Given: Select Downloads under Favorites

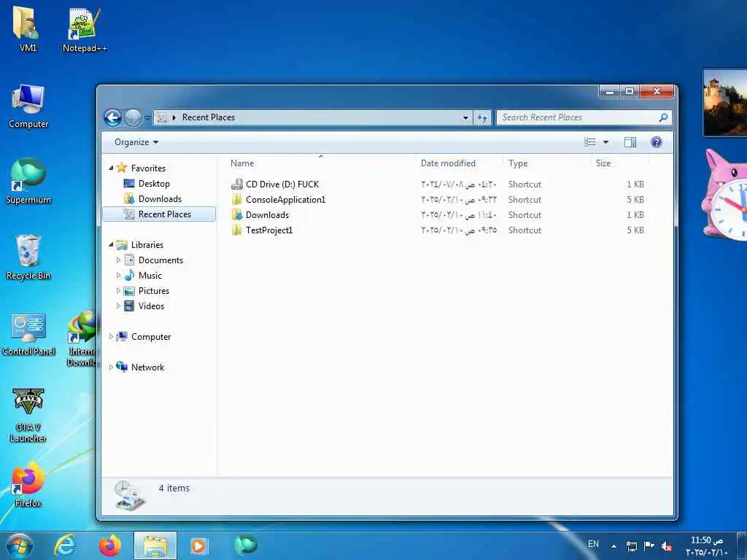Looking at the screenshot, I should [160, 198].
